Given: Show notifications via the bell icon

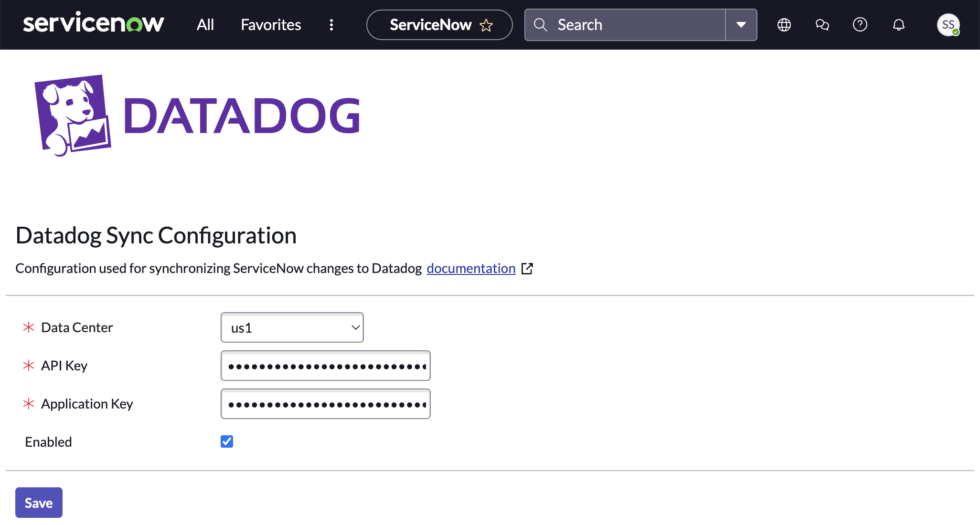Looking at the screenshot, I should point(898,25).
